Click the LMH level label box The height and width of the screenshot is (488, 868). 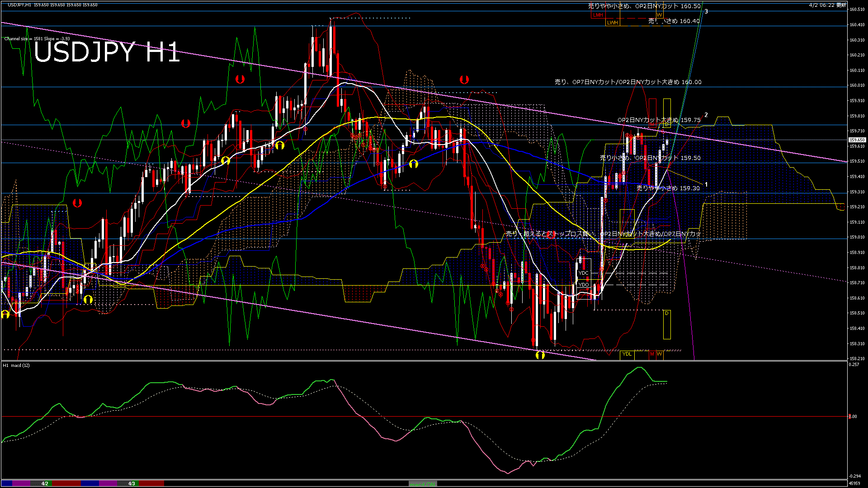(x=598, y=15)
